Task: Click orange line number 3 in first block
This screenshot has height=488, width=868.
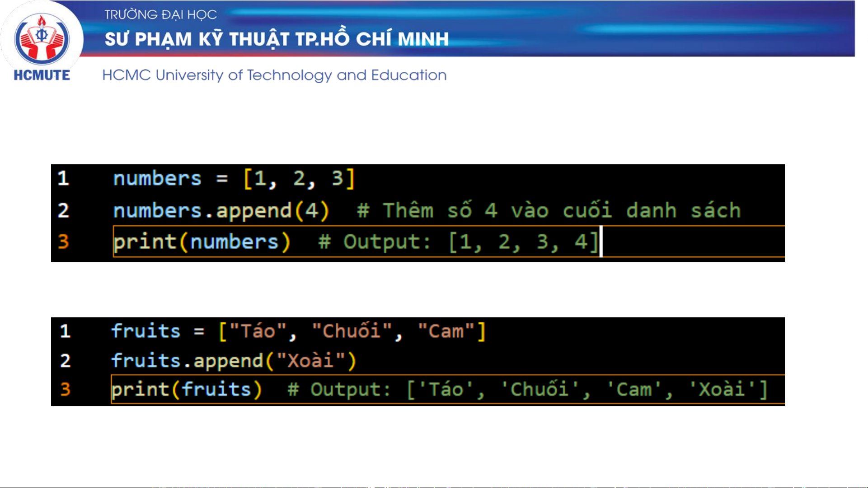Action: click(x=63, y=242)
